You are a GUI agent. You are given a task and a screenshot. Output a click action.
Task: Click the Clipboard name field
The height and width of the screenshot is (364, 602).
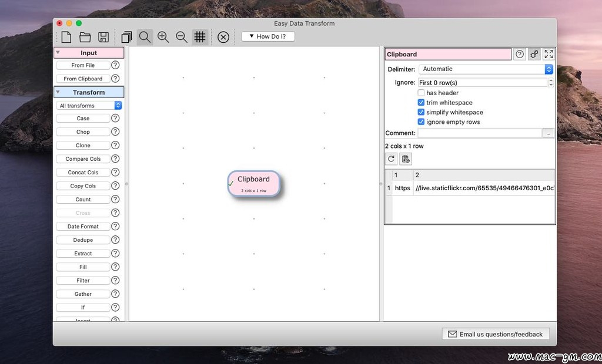point(448,54)
